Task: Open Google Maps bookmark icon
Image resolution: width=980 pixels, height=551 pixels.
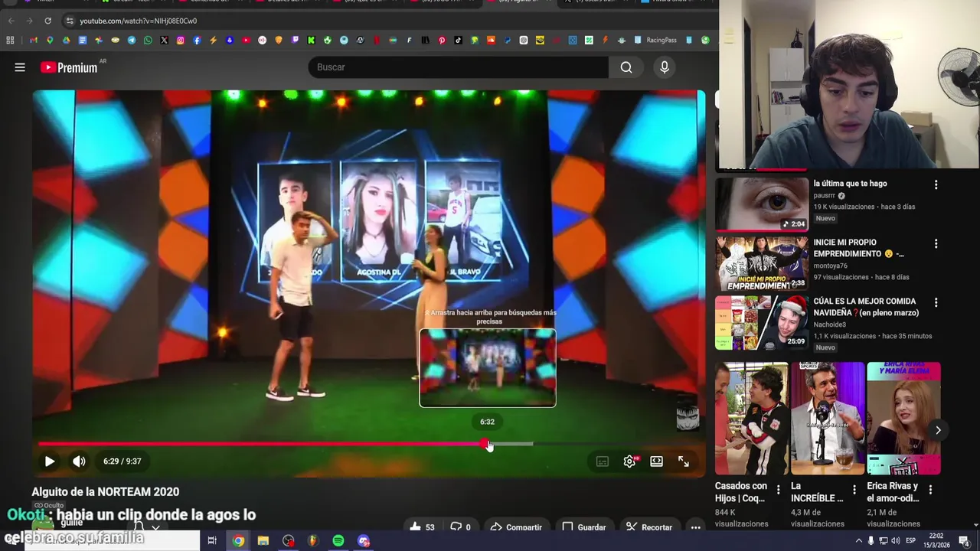Action: pyautogui.click(x=50, y=40)
